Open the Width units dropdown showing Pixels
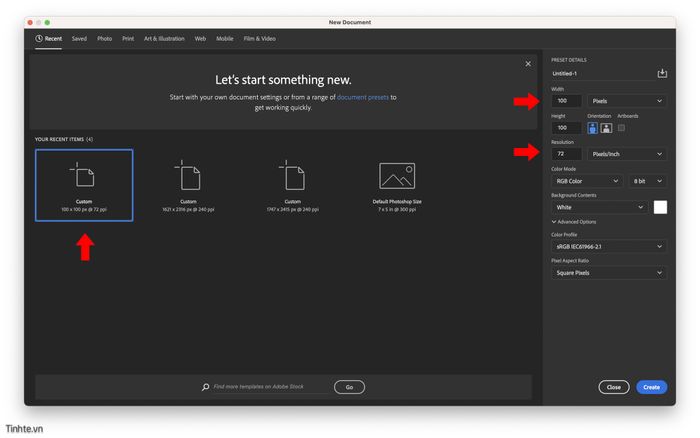This screenshot has height=438, width=700. click(x=627, y=101)
